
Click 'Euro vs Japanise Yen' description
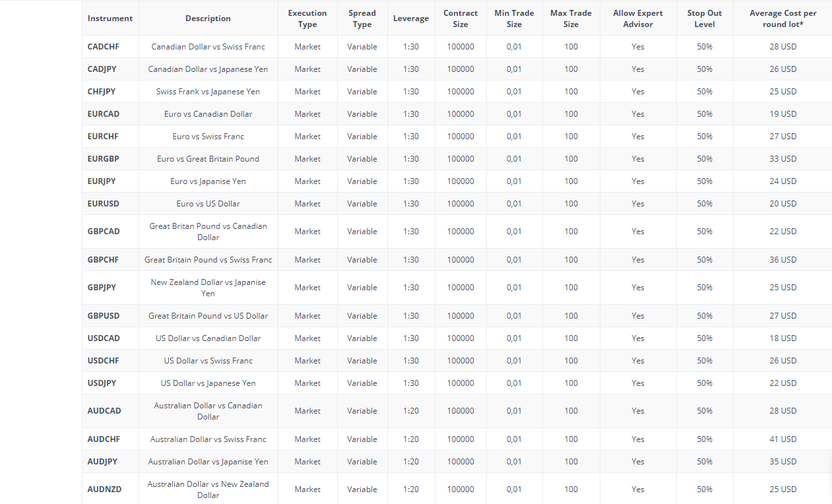208,181
